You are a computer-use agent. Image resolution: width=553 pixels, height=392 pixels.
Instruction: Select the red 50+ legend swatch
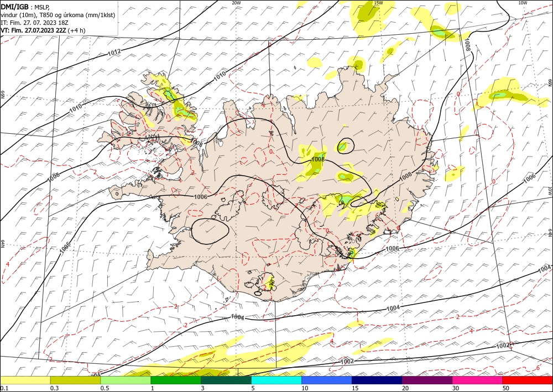pyautogui.click(x=527, y=380)
